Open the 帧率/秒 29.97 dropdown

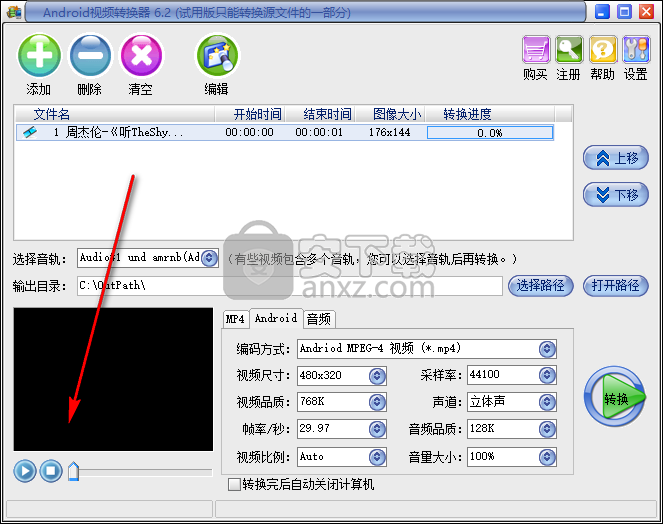point(377,429)
